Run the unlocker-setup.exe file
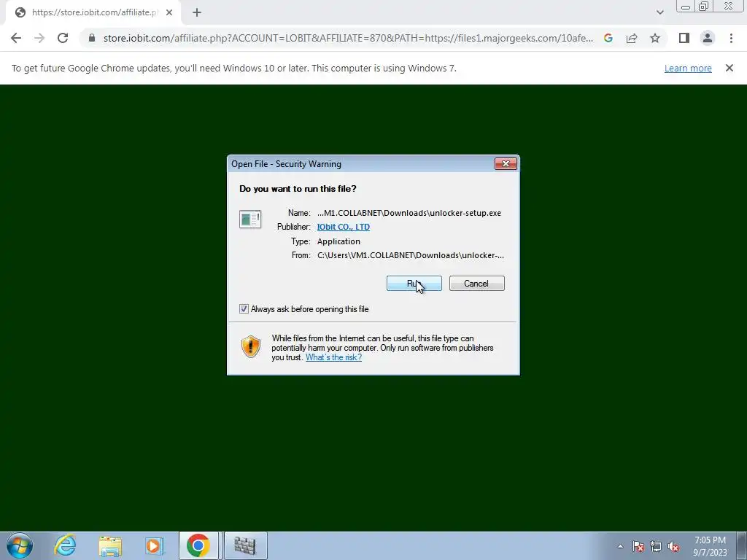This screenshot has height=560, width=747. (x=414, y=284)
